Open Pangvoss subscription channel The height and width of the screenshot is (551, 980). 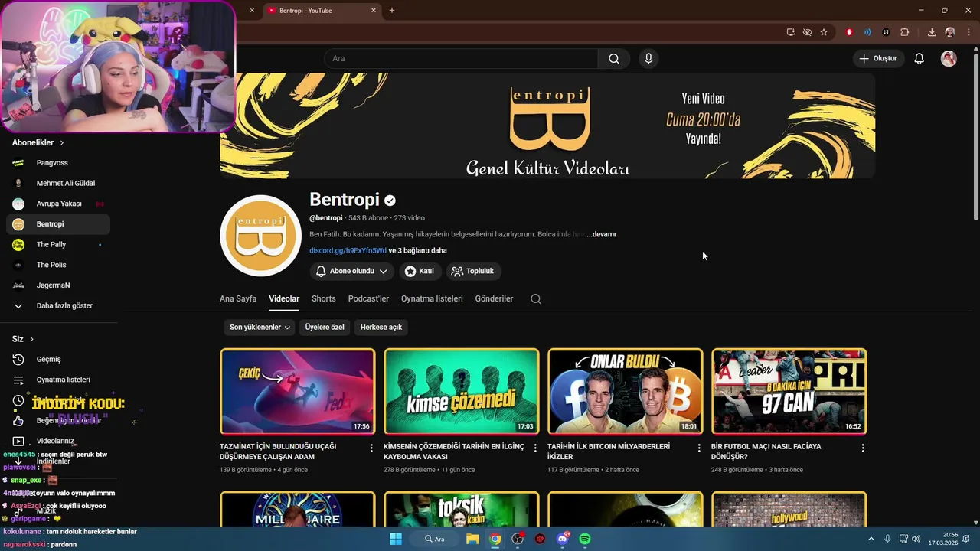[x=58, y=163]
